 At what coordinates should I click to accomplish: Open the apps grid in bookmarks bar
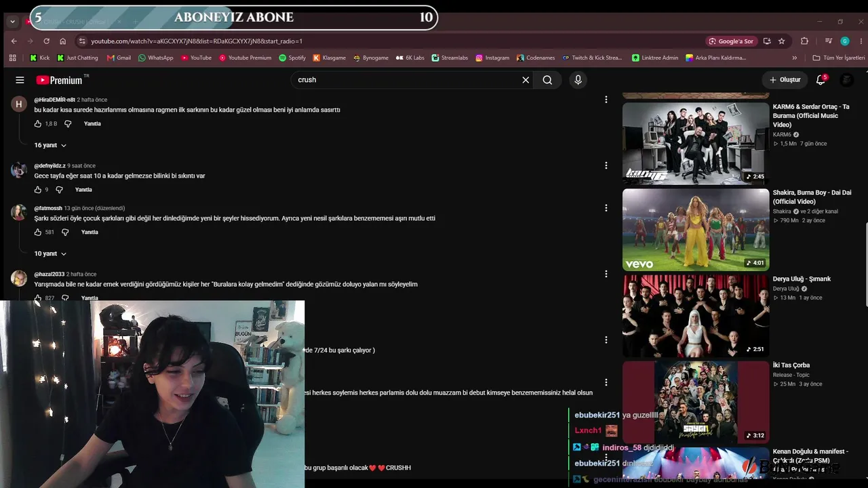[x=12, y=58]
